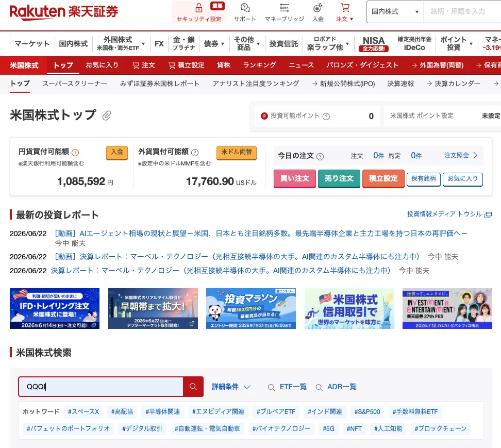The width and height of the screenshot is (501, 448).
Task: Click red P points icon
Action: pos(264,116)
